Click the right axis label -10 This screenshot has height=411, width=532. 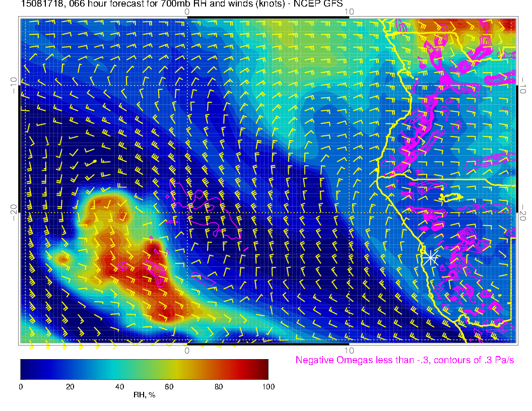523,86
